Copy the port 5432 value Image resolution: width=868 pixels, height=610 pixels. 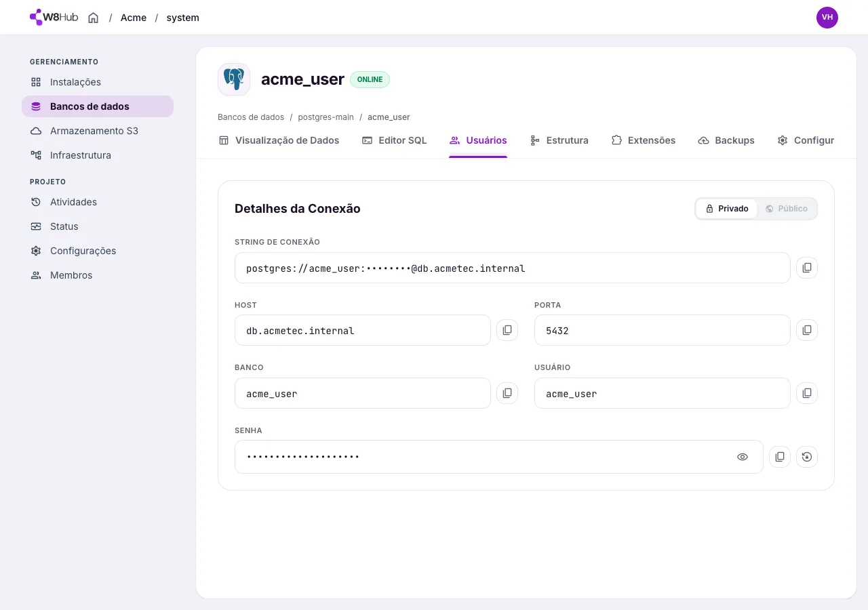tap(807, 330)
